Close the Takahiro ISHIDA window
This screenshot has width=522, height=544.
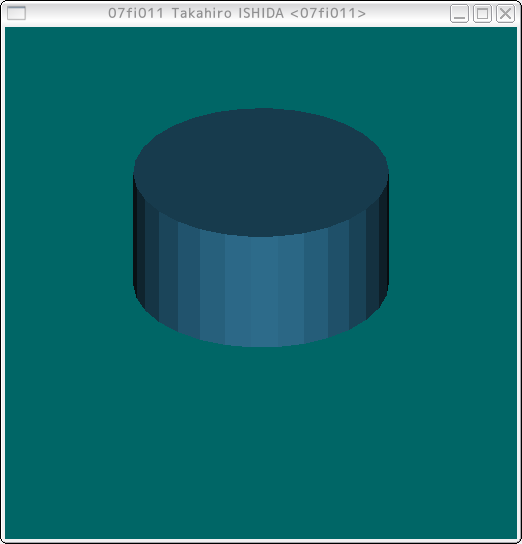pos(505,14)
